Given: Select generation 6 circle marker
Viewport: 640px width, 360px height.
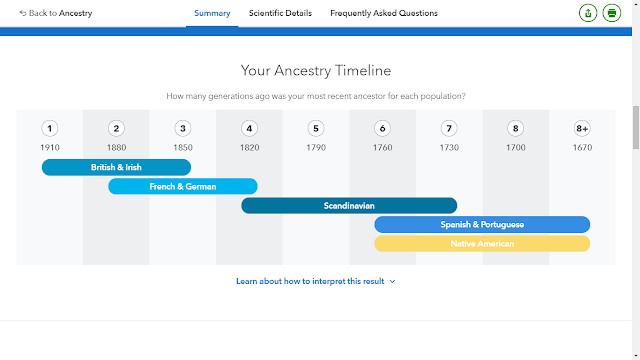Looking at the screenshot, I should [x=382, y=129].
